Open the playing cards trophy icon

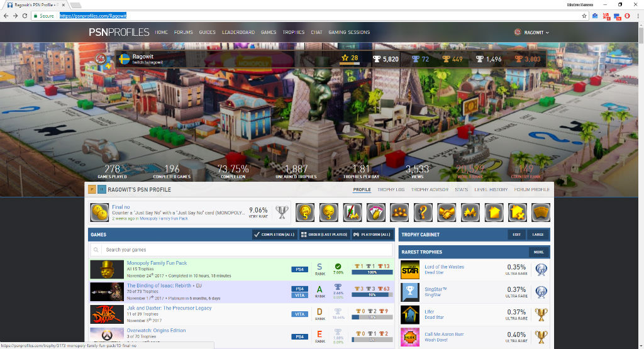pos(376,213)
